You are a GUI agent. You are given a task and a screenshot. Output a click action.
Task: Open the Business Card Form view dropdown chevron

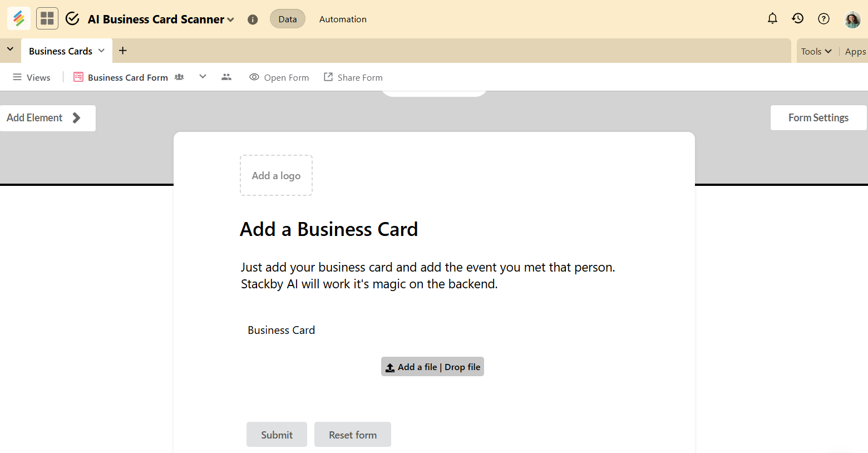pos(203,77)
